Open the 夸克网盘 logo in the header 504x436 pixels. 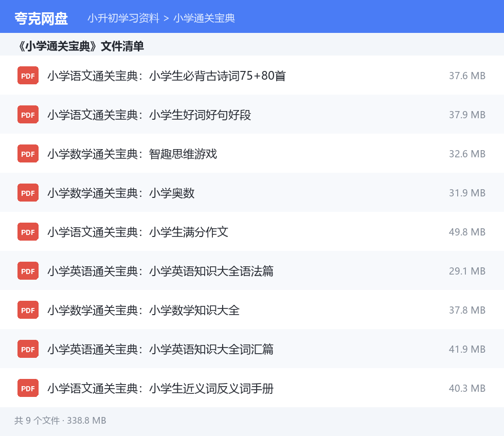[41, 19]
